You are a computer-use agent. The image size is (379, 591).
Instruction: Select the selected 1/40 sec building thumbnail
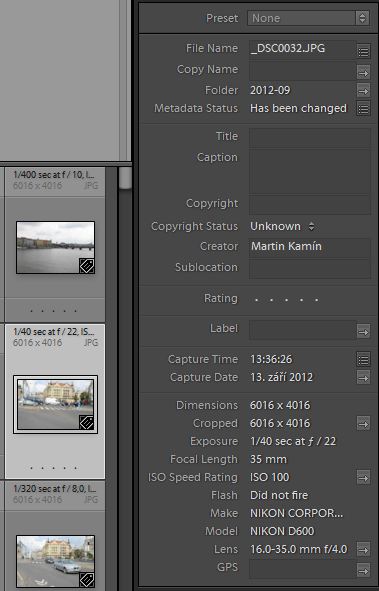coord(55,404)
